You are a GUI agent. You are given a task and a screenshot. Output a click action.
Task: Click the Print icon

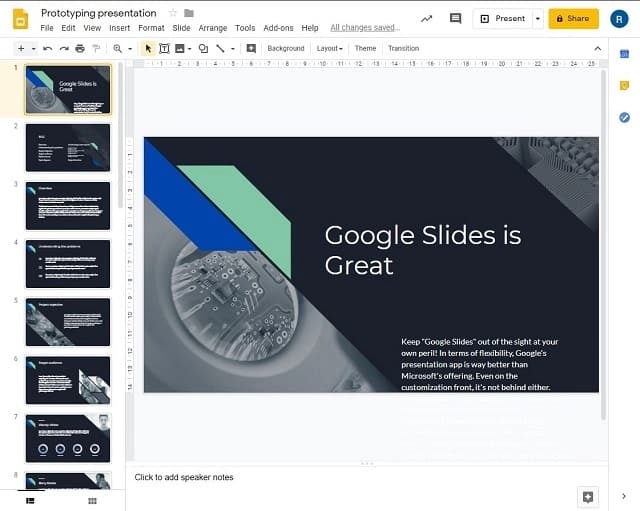[80, 49]
